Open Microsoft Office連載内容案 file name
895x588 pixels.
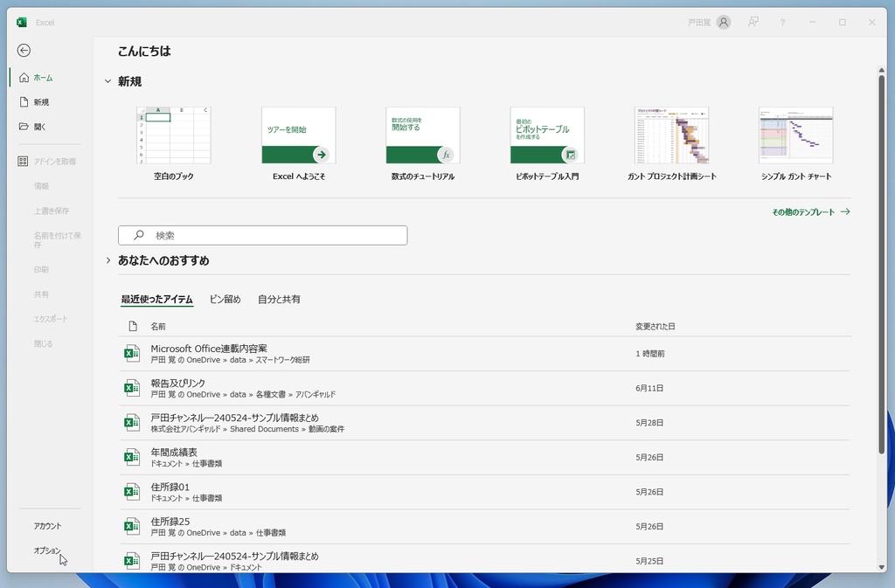pos(209,349)
